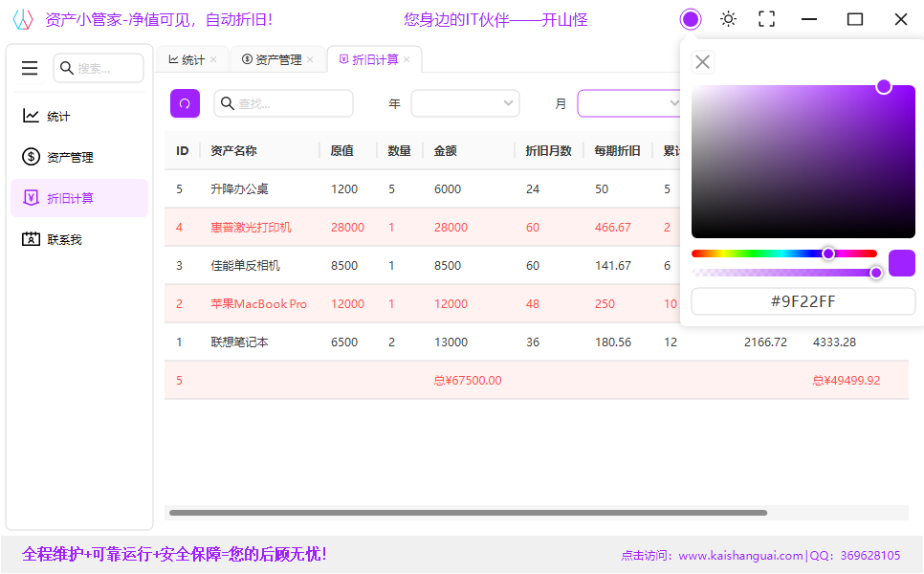Click the 141.67 depreciation cell

point(613,266)
